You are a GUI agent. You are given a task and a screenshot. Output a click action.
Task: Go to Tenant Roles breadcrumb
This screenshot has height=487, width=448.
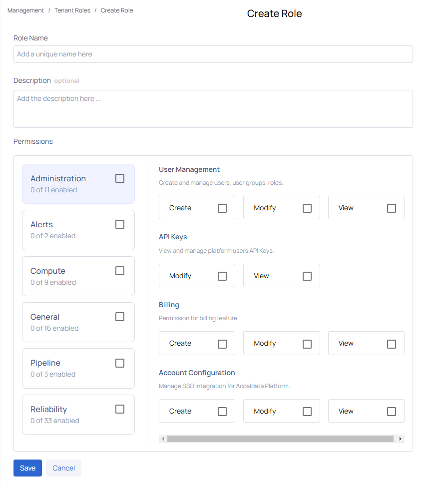click(72, 10)
